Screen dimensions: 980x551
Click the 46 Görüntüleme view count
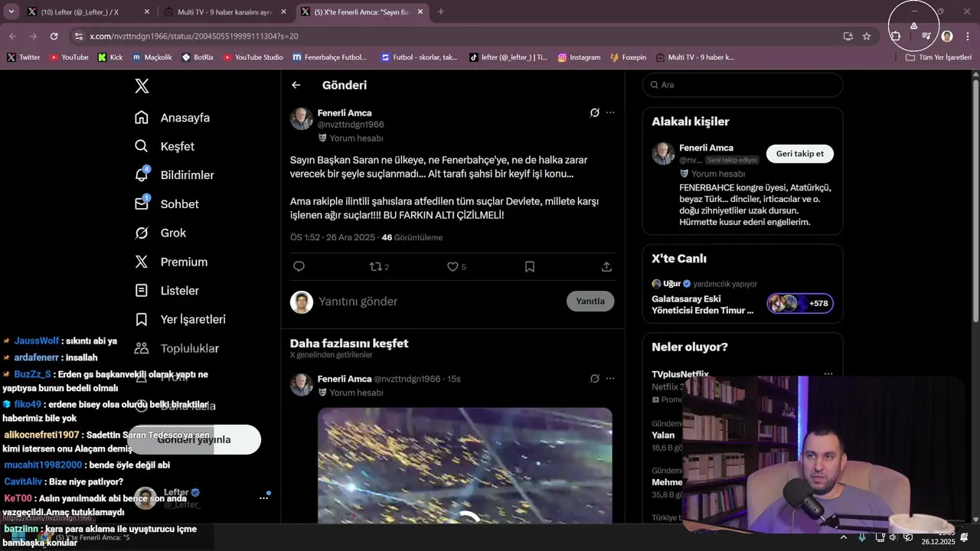pos(412,237)
